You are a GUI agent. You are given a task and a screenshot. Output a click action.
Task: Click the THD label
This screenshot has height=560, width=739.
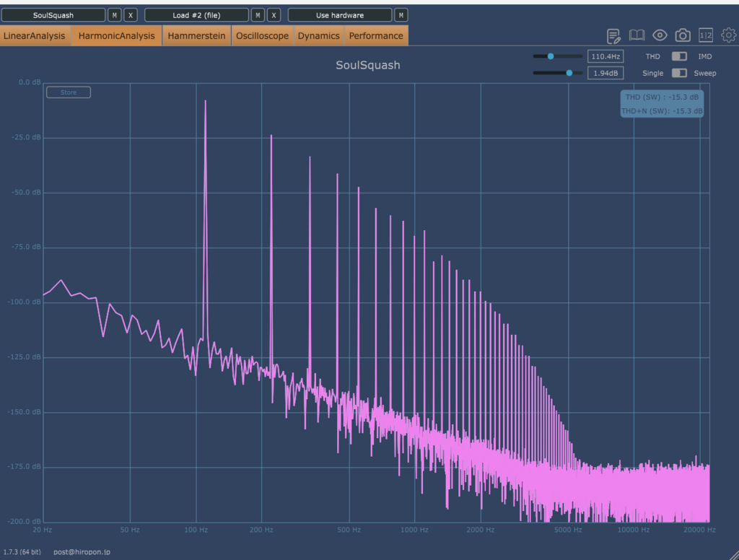(652, 56)
